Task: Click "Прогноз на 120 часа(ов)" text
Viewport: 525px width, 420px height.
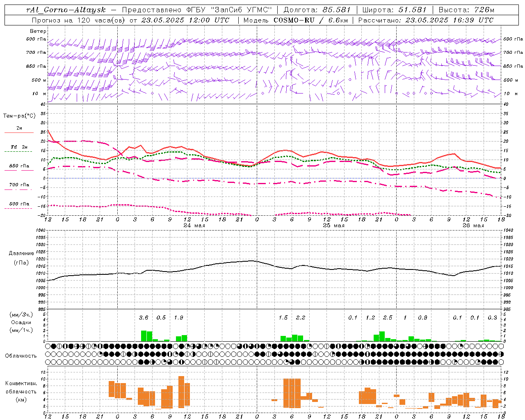Action: (x=78, y=20)
